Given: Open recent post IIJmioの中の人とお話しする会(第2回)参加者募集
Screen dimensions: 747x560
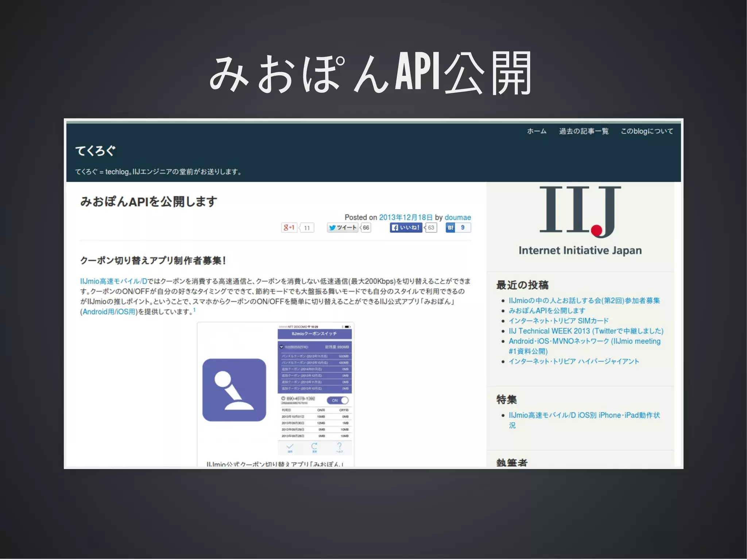Looking at the screenshot, I should click(x=584, y=300).
